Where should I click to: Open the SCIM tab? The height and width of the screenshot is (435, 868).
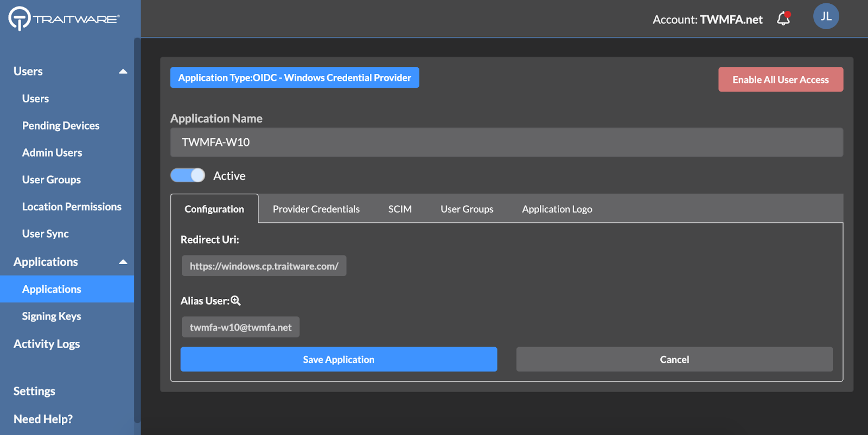point(400,209)
